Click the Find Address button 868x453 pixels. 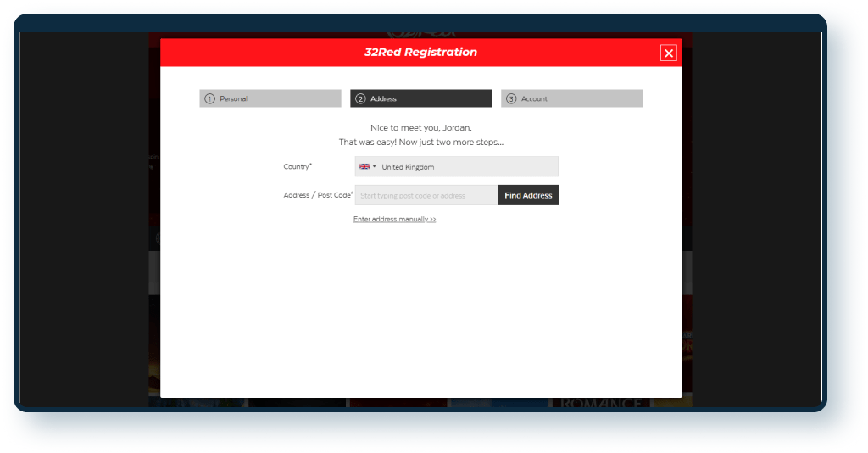coord(528,195)
